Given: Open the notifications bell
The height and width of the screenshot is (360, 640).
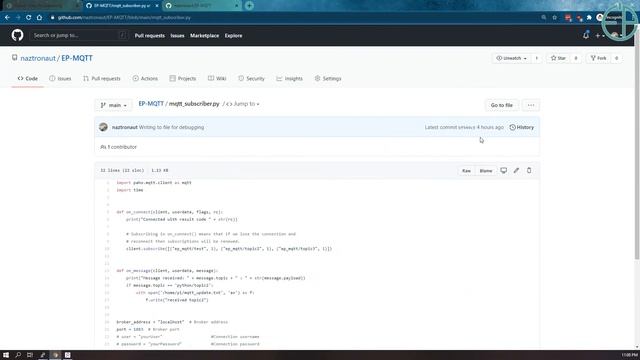Looking at the screenshot, I should tap(586, 36).
